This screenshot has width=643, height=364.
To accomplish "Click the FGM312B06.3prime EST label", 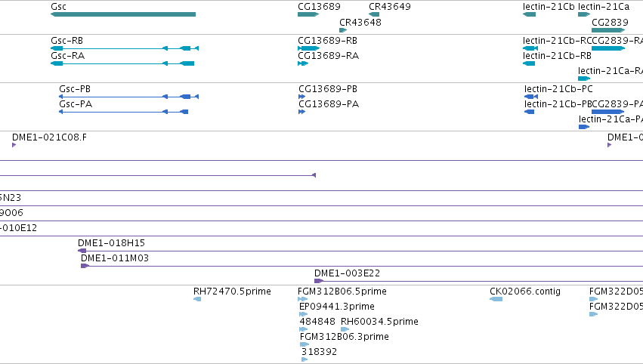I will pyautogui.click(x=345, y=337).
